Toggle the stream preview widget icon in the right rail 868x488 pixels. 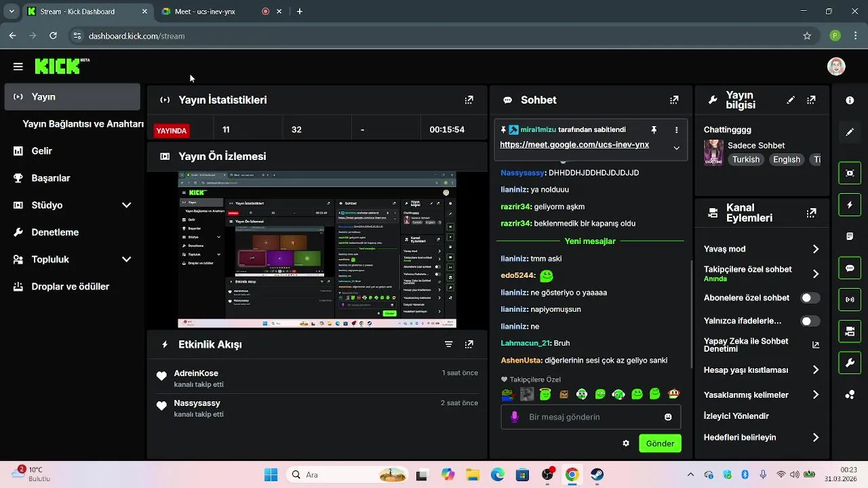point(850,173)
